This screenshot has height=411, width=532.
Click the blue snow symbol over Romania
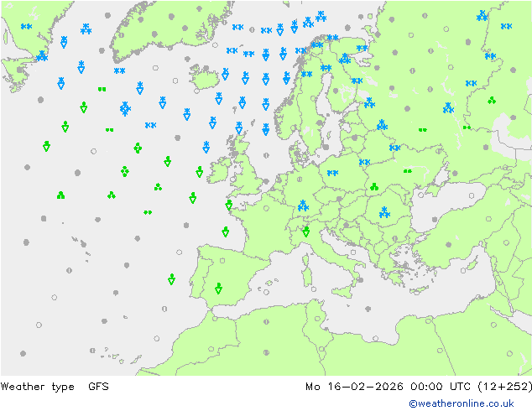pyautogui.click(x=384, y=212)
